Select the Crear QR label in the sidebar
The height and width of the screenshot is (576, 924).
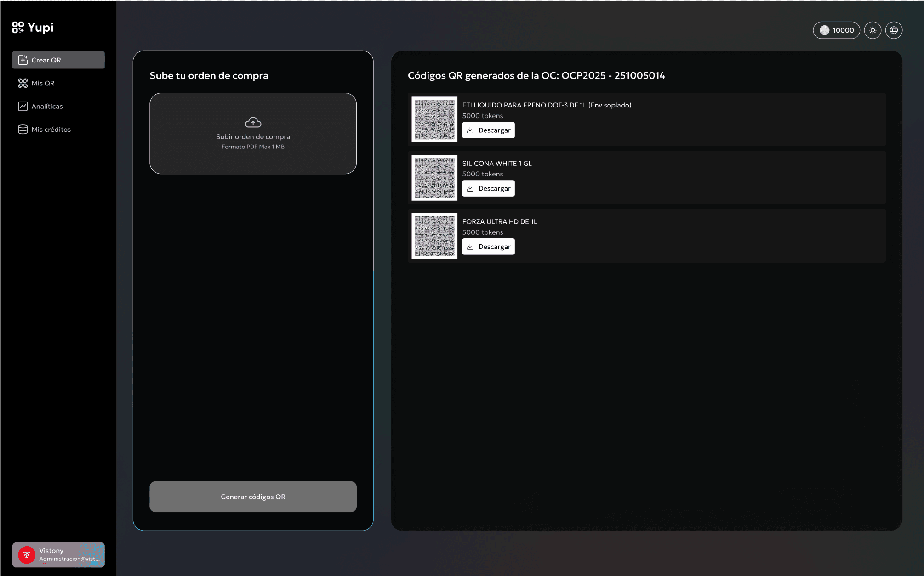click(x=46, y=60)
